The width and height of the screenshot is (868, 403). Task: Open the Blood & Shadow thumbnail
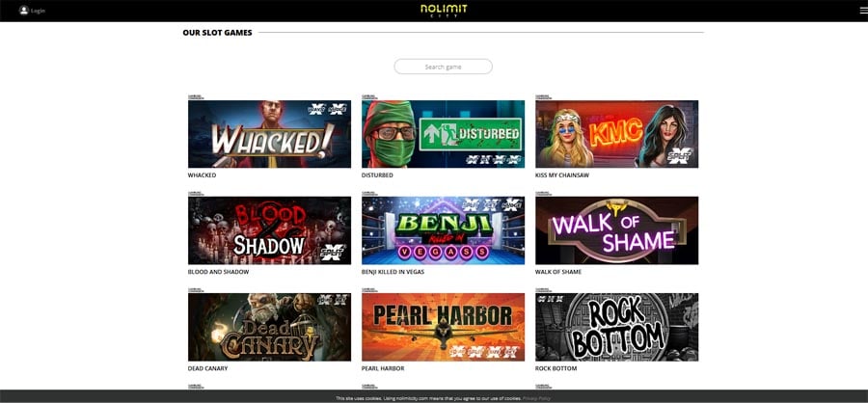coord(269,230)
